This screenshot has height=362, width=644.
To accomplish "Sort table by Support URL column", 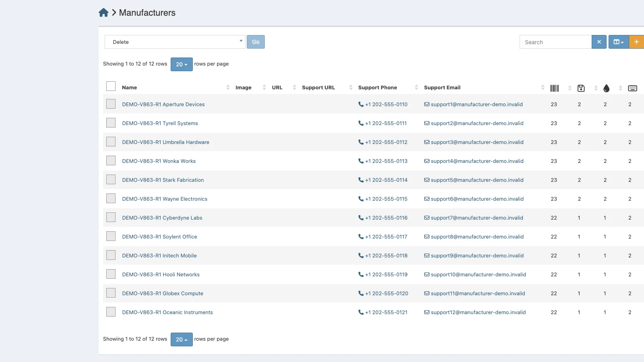I will 318,87.
